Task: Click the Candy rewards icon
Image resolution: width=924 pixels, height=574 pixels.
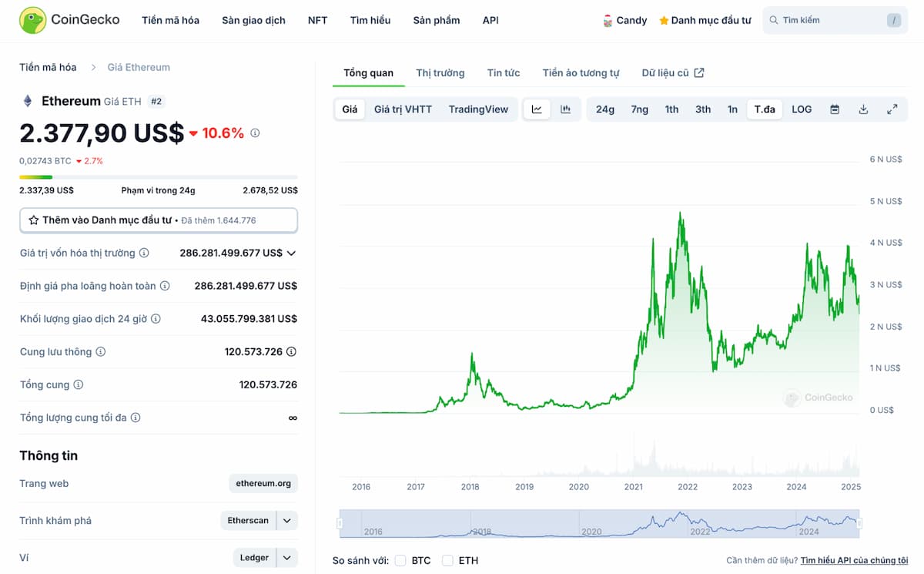Action: [x=608, y=21]
